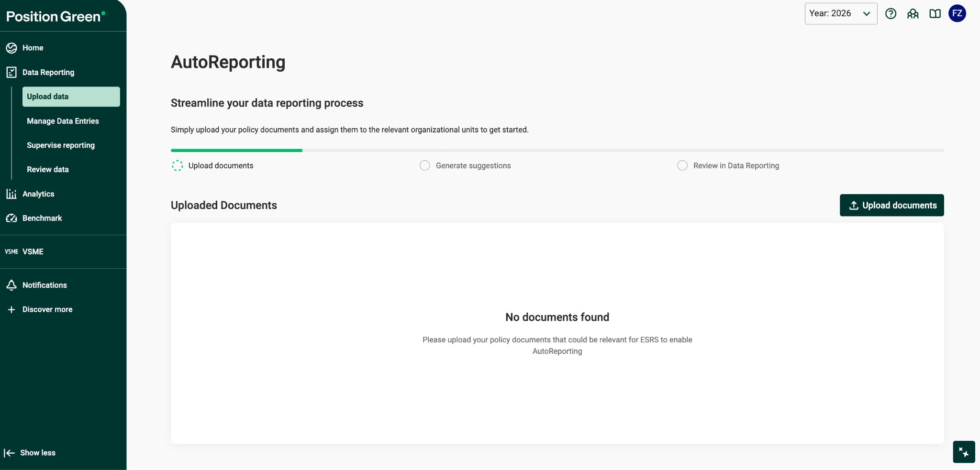The width and height of the screenshot is (980, 470).
Task: Click the Position Green logo
Action: [x=56, y=16]
